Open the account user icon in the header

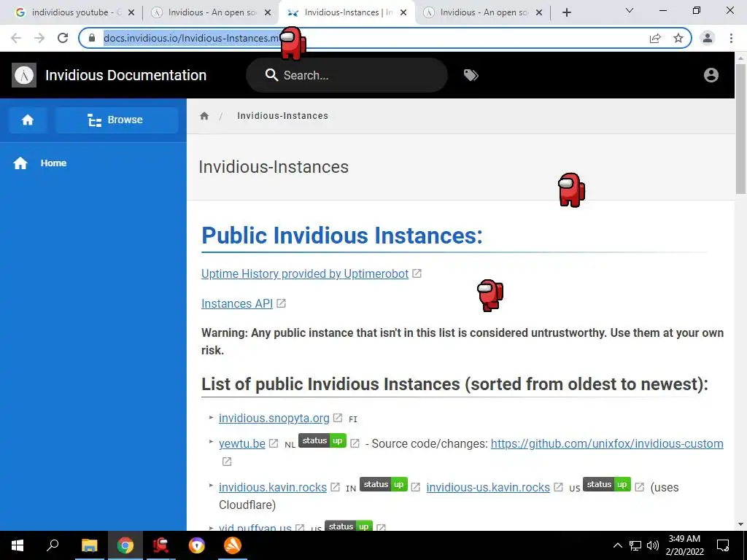(x=711, y=75)
